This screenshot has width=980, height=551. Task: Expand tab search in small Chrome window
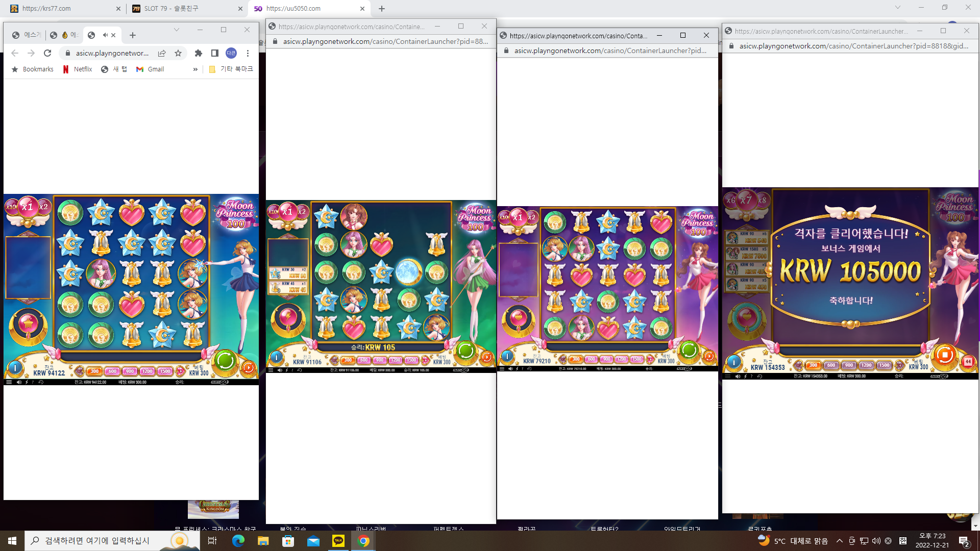(x=177, y=30)
